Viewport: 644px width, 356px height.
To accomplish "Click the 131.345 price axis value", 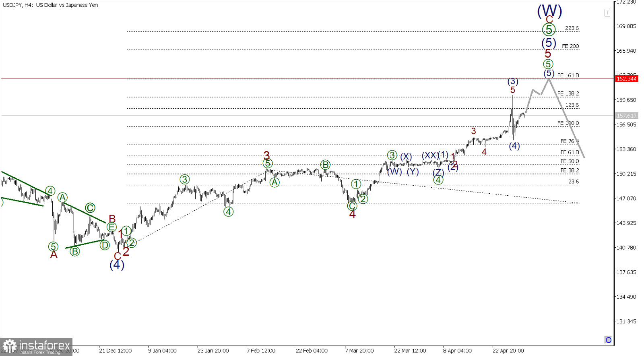I will point(626,321).
